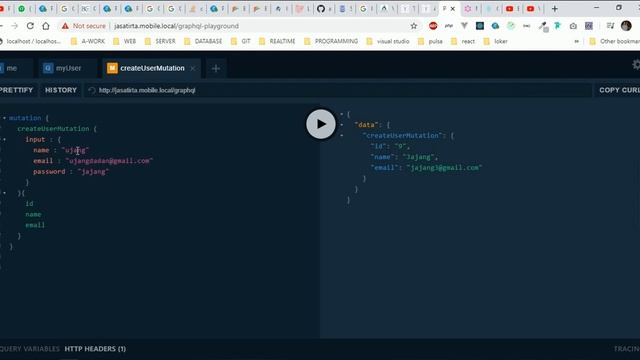Add a new playground tab
This screenshot has height=360, width=640.
pos(216,69)
